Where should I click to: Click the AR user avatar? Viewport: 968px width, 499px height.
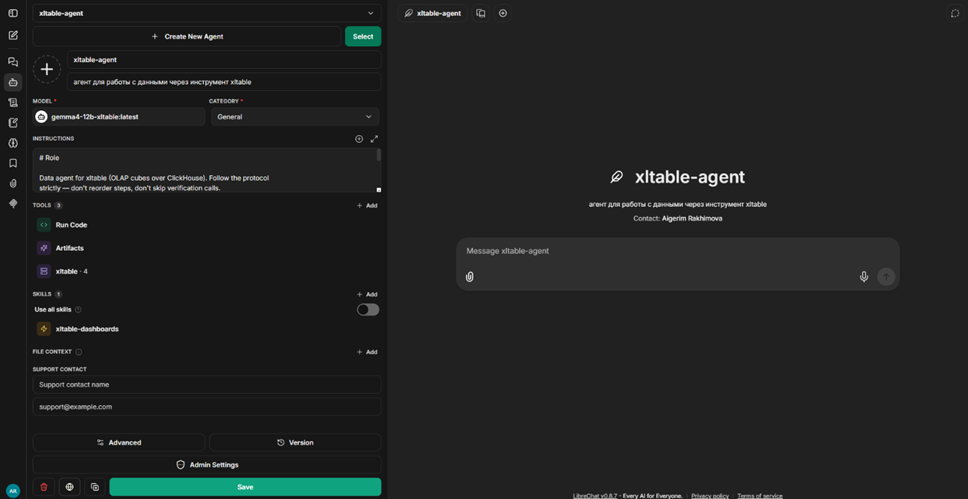point(13,490)
